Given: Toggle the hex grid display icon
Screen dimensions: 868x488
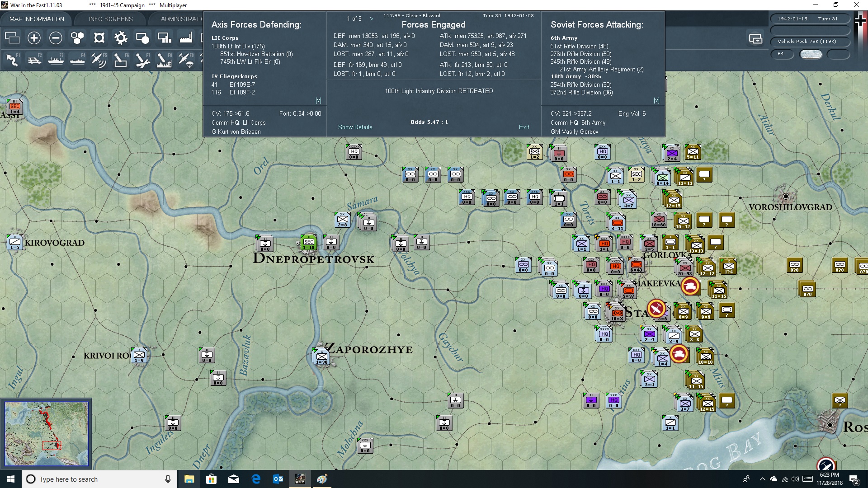Looking at the screenshot, I should point(77,38).
